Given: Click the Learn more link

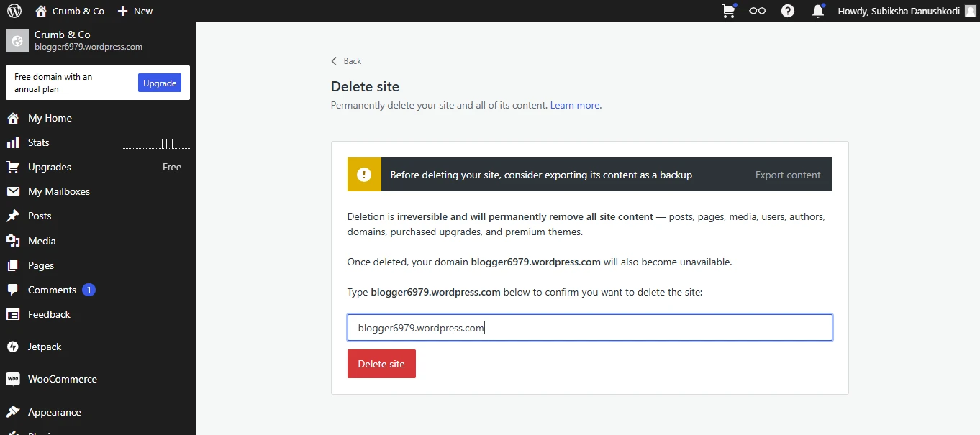Looking at the screenshot, I should [575, 105].
